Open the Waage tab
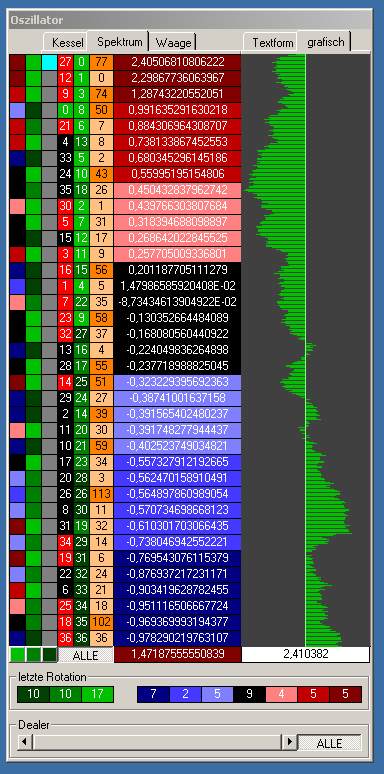 [173, 42]
